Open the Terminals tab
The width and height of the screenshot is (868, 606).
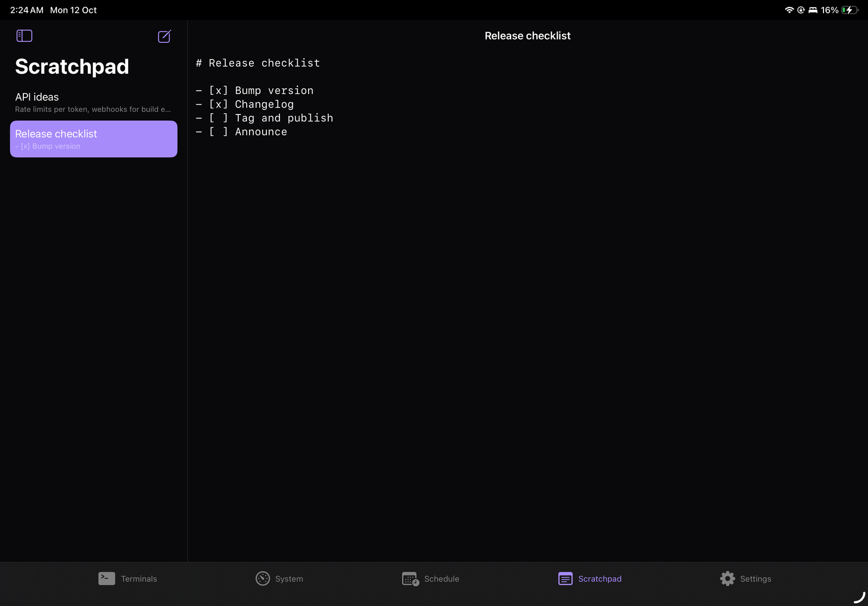[x=127, y=579]
